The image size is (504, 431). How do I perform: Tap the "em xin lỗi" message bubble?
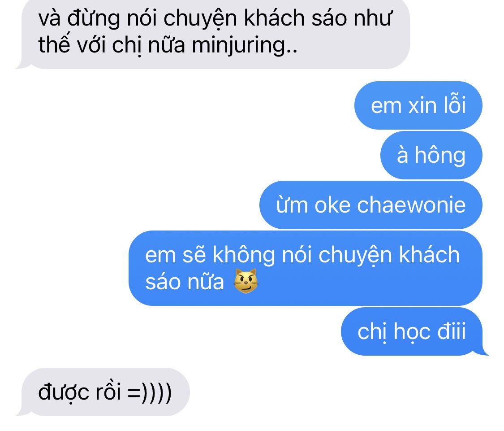coord(418,105)
